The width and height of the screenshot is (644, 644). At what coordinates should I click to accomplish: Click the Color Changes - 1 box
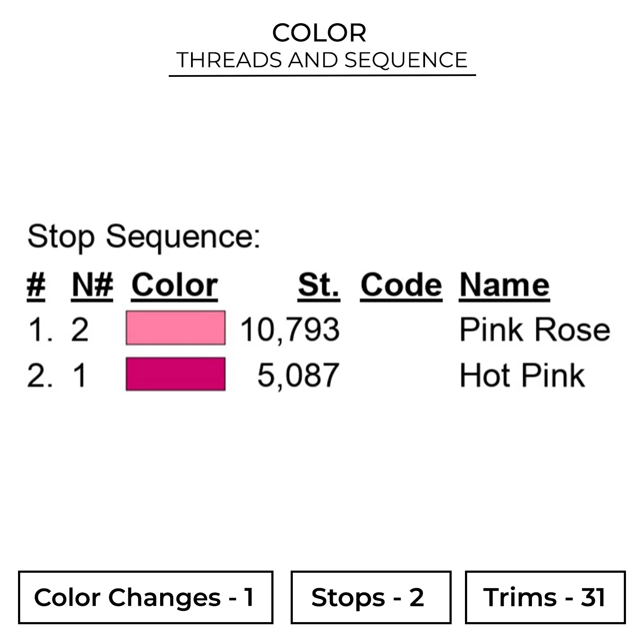point(146,597)
